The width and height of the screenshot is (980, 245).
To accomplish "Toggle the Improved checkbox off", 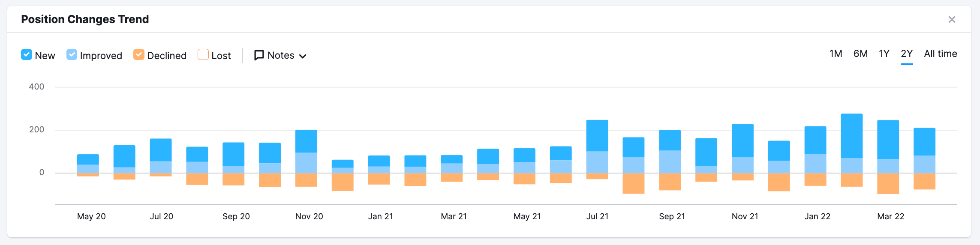I will point(72,54).
